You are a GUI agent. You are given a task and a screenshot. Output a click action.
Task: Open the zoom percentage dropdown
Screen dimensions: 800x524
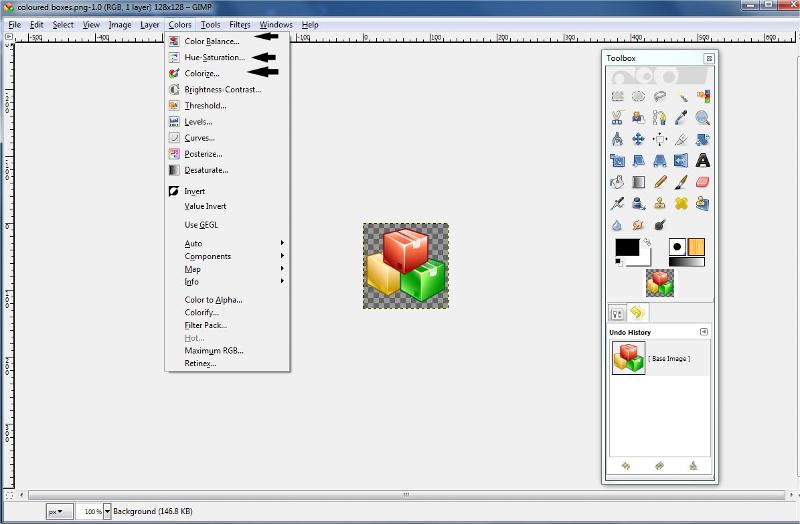107,511
